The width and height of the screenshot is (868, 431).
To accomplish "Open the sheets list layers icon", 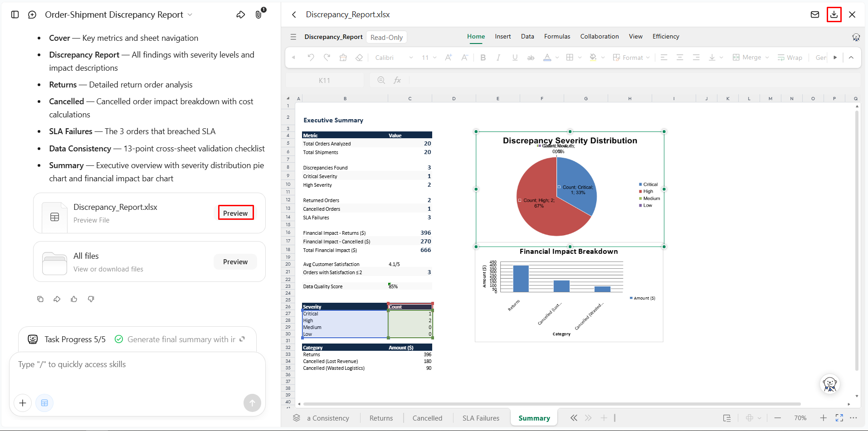I will click(x=296, y=418).
